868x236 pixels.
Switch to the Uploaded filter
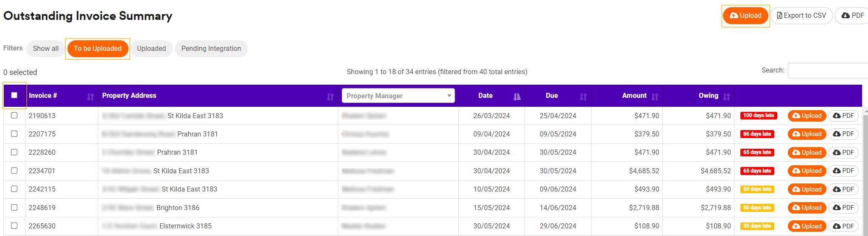coord(151,49)
